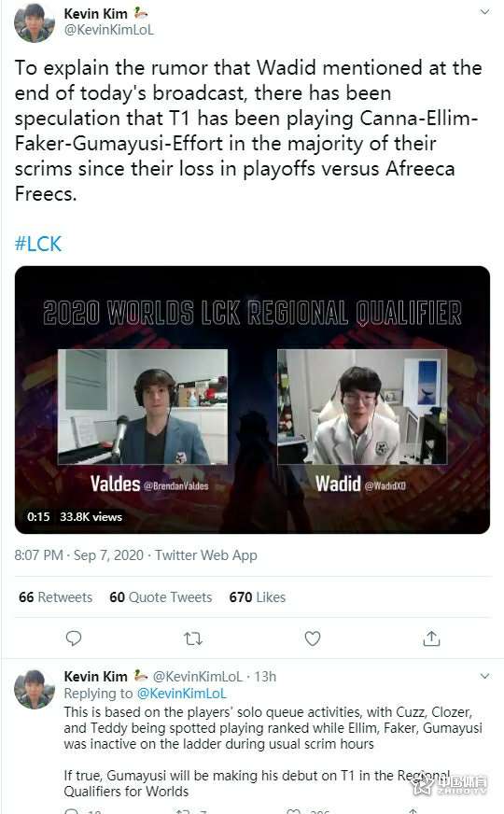Viewport: 504px width, 814px height.
Task: Open the share upload icon
Action: (431, 638)
